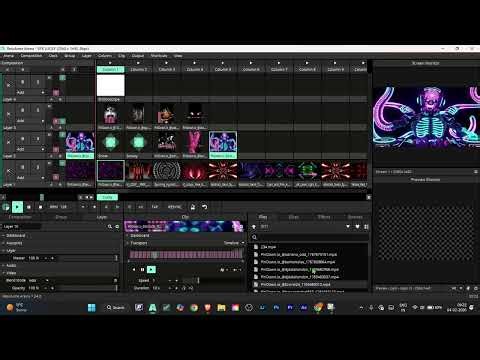Click the file browser search field
Screen dimensions: 480x360
309,237
